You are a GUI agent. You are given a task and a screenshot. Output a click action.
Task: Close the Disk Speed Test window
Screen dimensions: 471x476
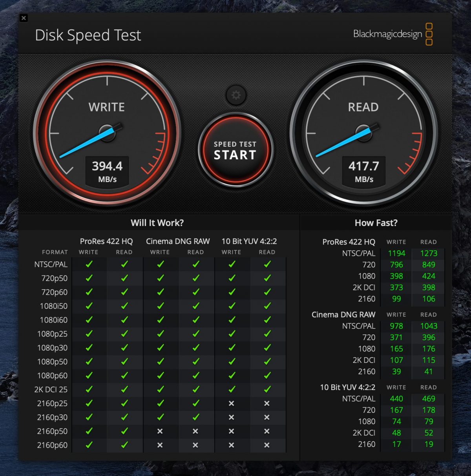(x=24, y=18)
